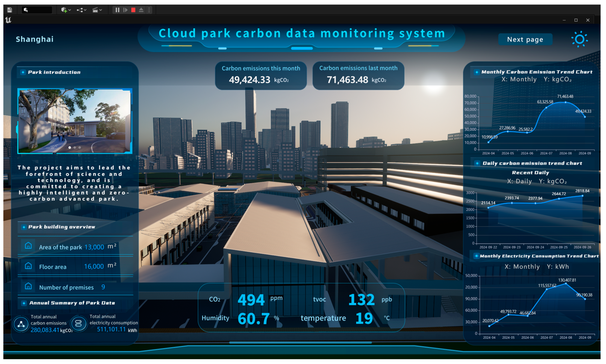Click the Unreal Engine logo icon

pos(8,20)
